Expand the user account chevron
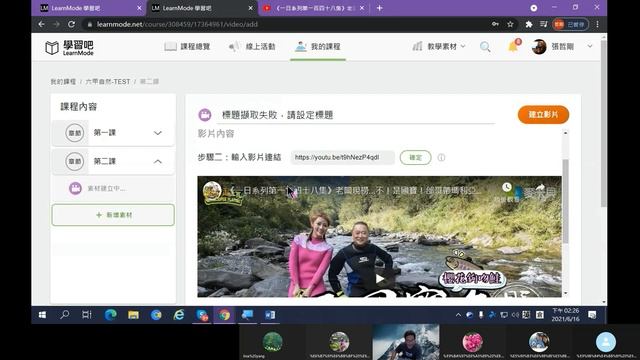Image resolution: width=640 pixels, height=360 pixels. click(x=590, y=47)
